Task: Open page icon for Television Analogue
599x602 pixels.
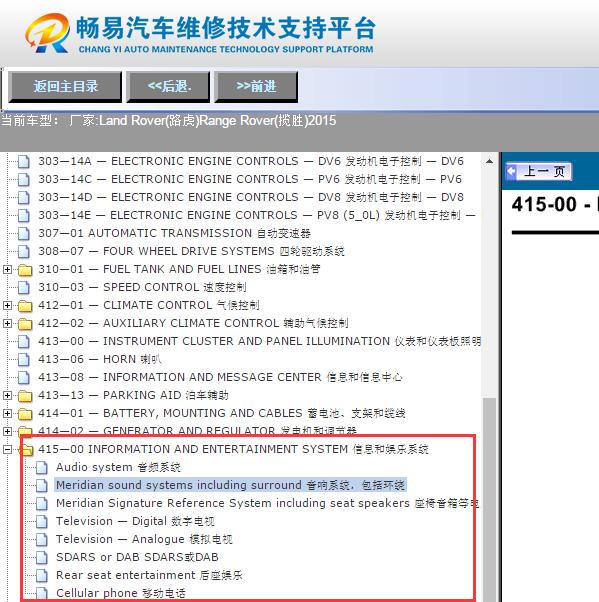Action: (42, 540)
